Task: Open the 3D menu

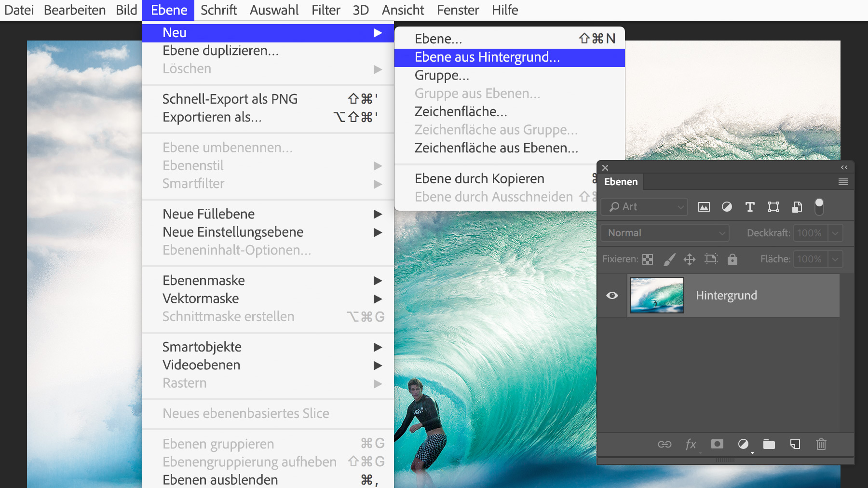Action: [x=361, y=10]
